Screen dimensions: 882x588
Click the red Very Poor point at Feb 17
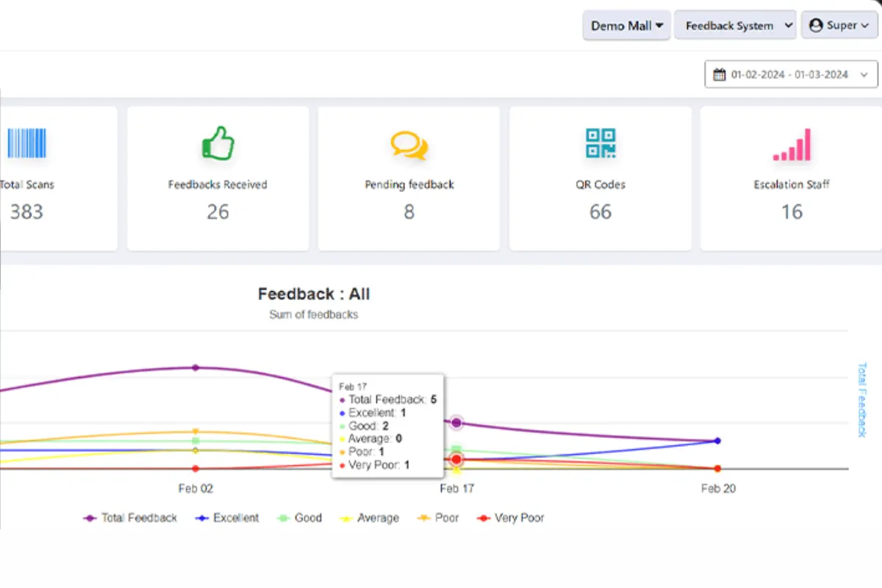point(456,459)
